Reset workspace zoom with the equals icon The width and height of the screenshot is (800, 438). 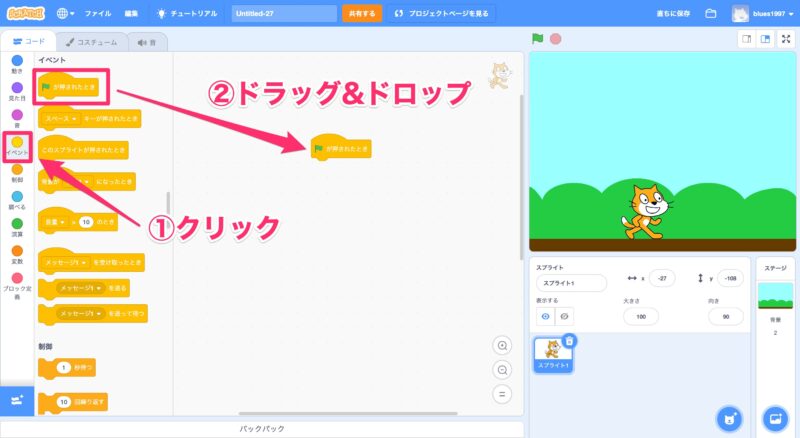point(503,394)
